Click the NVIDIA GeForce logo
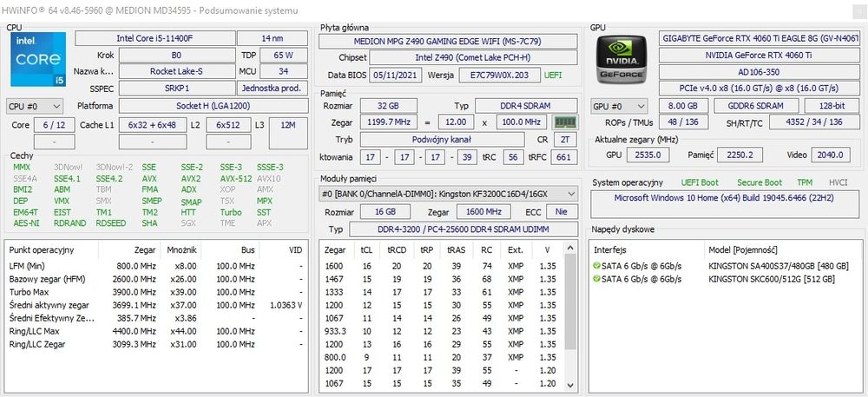868x397 pixels. (621, 59)
